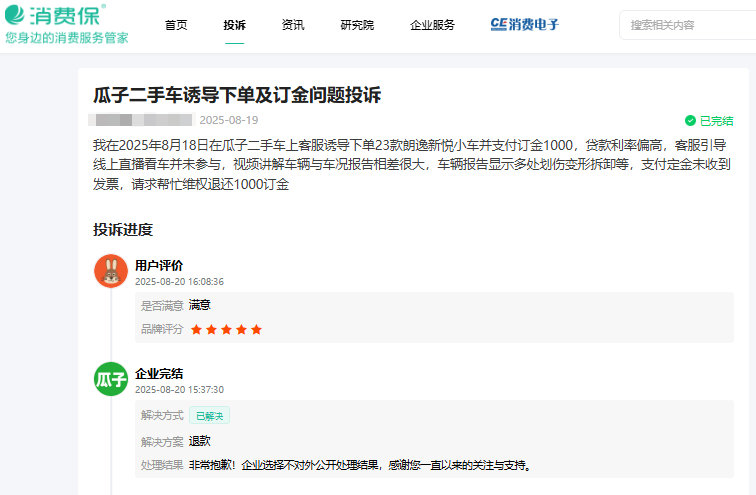Click the CE消费电子 logo link

525,25
